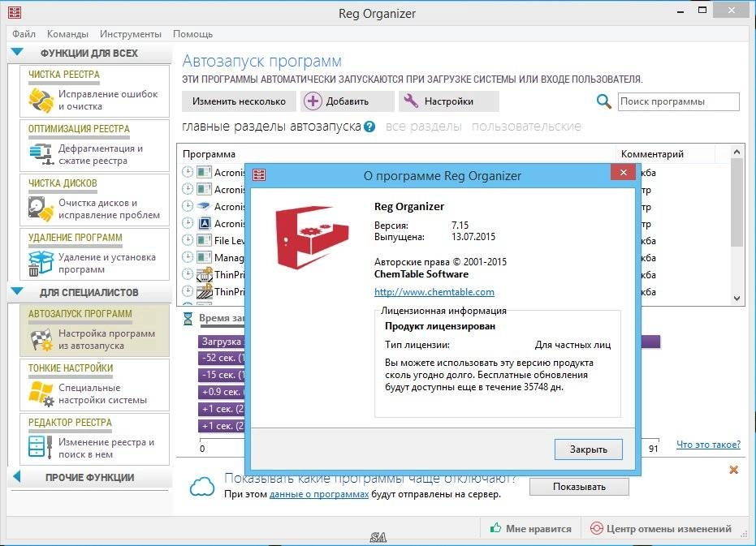Collapse the ФУНКЦИИ ДЛЯ ВСЕХ section
756x546 pixels.
click(x=17, y=52)
